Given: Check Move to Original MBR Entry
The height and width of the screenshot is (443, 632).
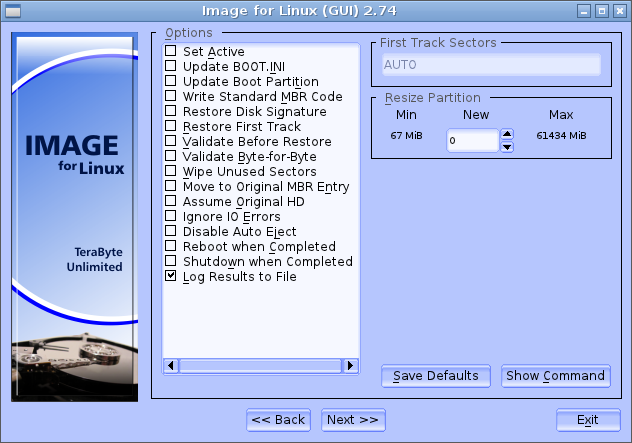Looking at the screenshot, I should (x=170, y=186).
